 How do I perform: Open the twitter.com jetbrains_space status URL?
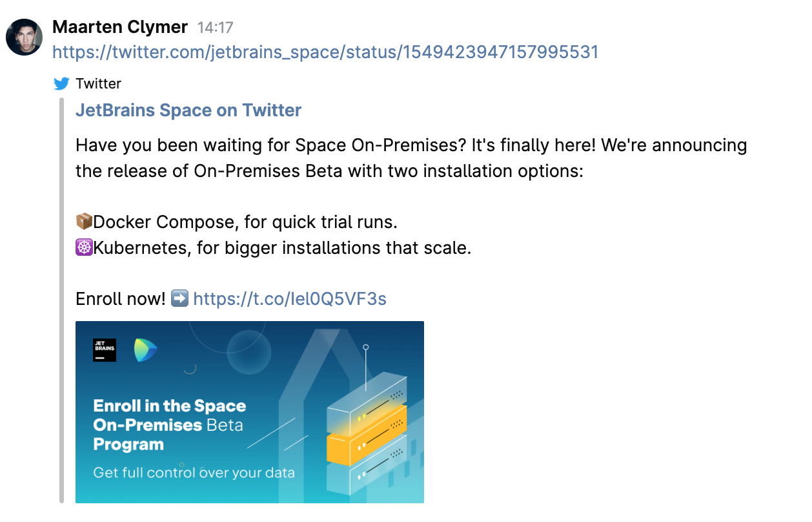click(x=325, y=52)
